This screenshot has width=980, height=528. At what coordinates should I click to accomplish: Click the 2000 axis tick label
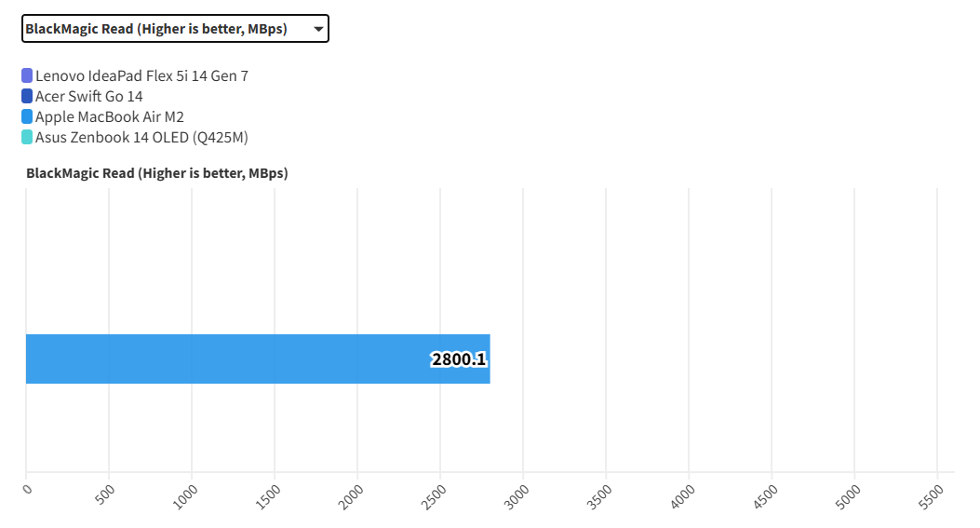pyautogui.click(x=352, y=495)
